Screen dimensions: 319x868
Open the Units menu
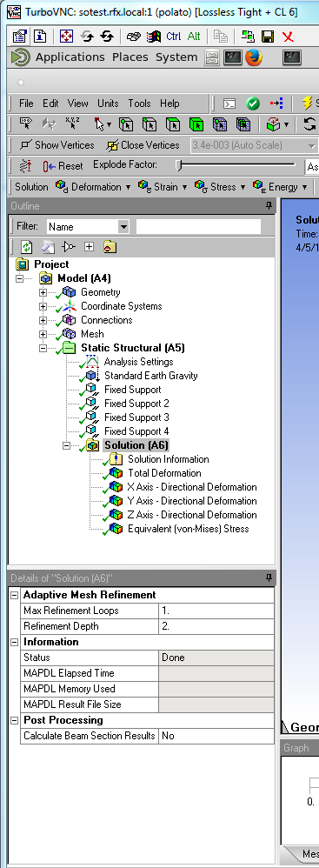coord(108,103)
